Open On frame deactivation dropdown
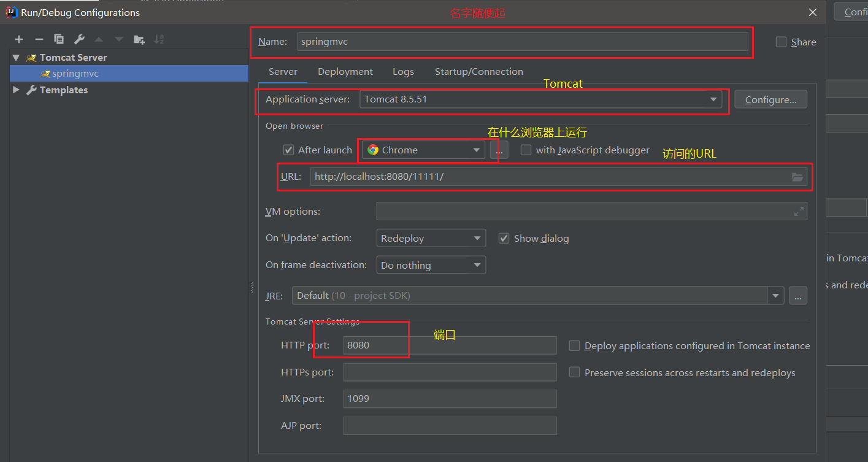The image size is (868, 462). coord(431,265)
